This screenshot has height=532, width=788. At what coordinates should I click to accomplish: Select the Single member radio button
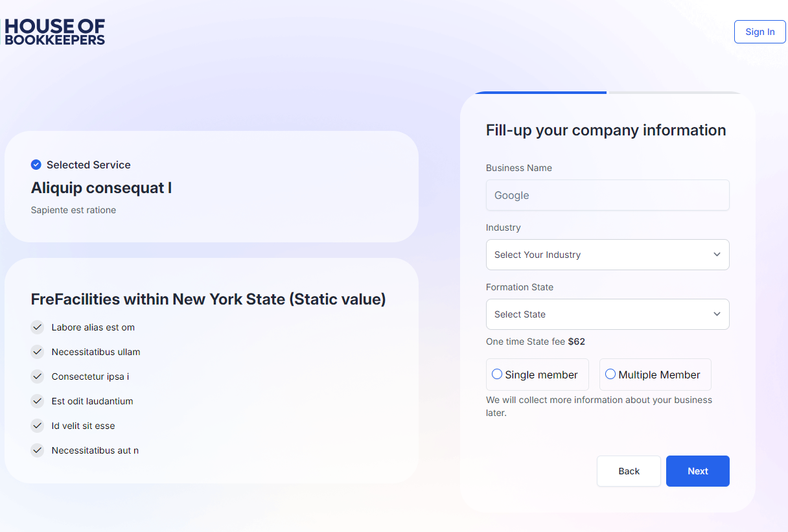coord(497,375)
